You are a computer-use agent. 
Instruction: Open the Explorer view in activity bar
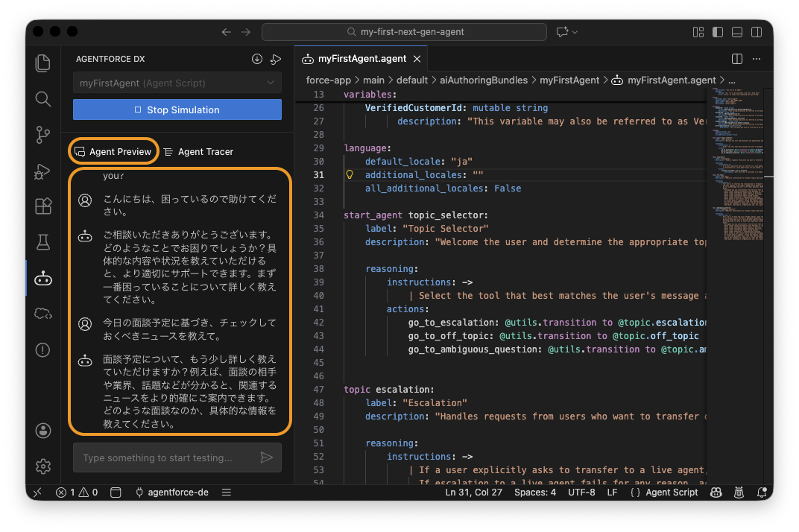tap(42, 63)
